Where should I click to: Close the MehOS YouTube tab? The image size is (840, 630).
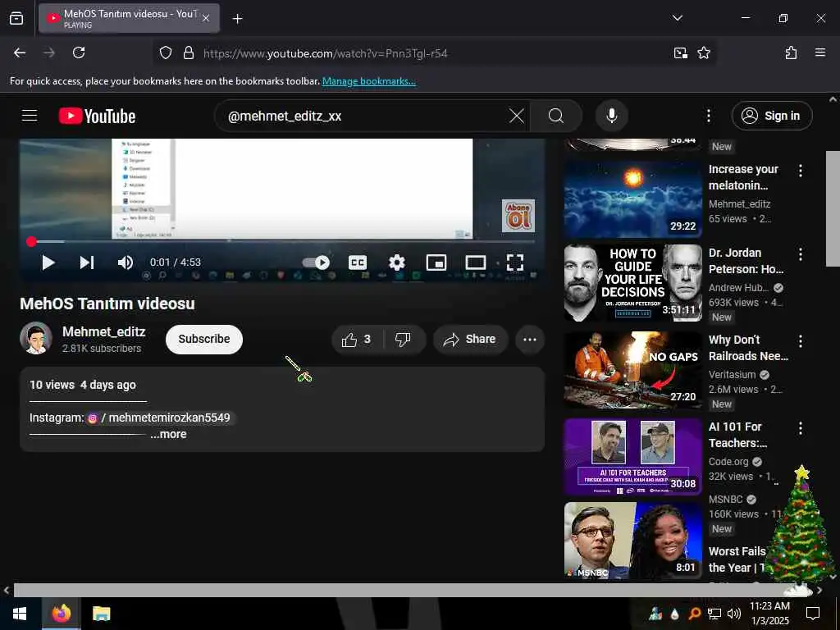(206, 18)
